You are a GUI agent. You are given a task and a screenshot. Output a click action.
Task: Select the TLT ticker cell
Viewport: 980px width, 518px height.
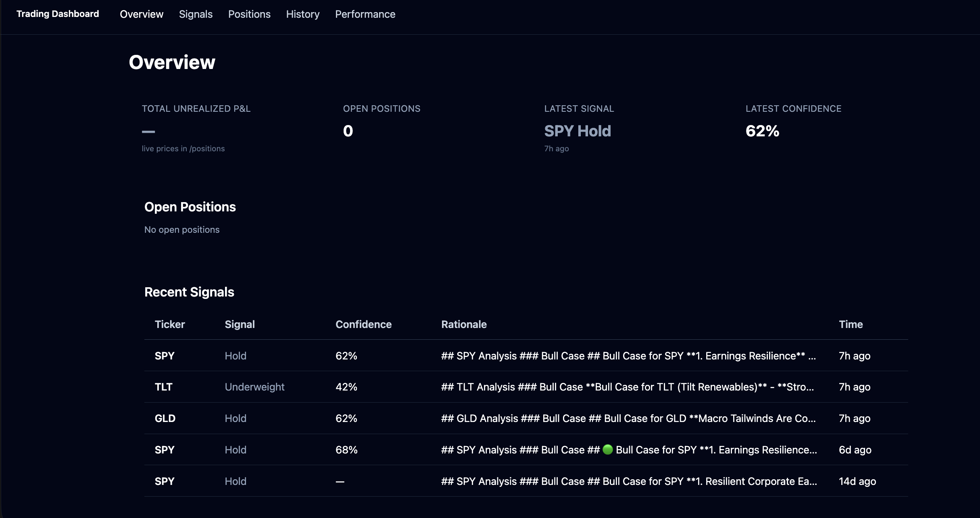point(163,387)
